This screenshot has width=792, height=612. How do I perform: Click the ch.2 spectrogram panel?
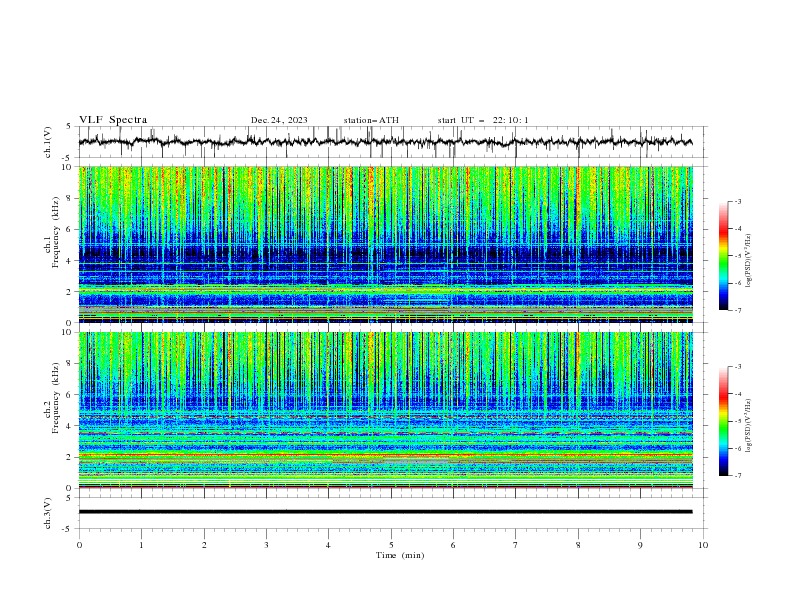point(385,410)
